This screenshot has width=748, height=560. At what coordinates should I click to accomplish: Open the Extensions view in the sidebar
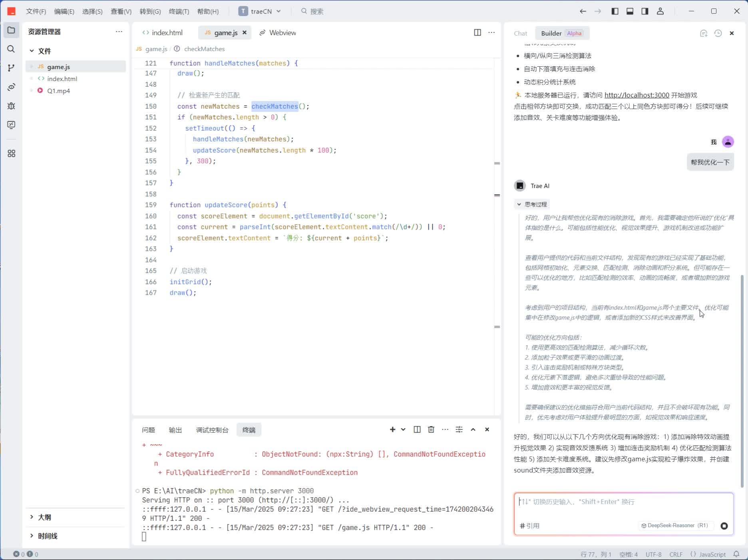click(x=11, y=154)
